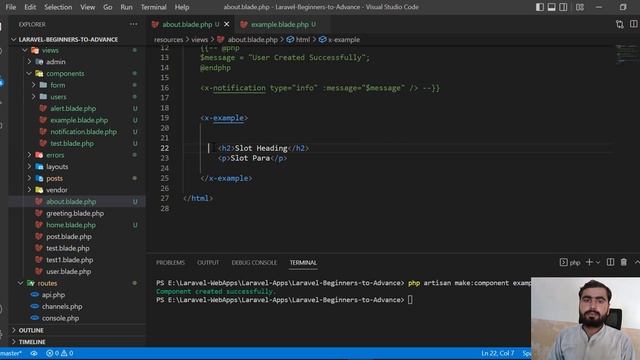Viewport: 640px width, 360px height.
Task: Expand the vendor folder
Action: [57, 190]
